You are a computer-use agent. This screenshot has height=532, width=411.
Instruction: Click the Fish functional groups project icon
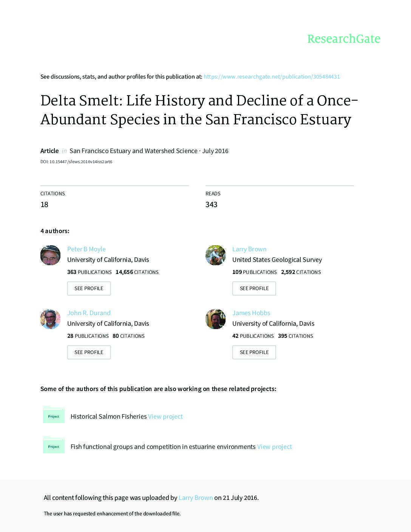pyautogui.click(x=54, y=445)
